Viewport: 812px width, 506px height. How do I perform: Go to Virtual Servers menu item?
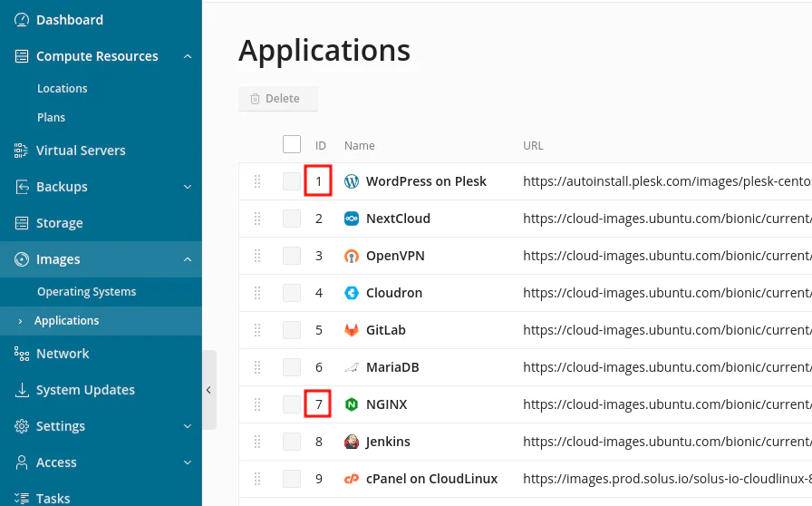(x=81, y=151)
